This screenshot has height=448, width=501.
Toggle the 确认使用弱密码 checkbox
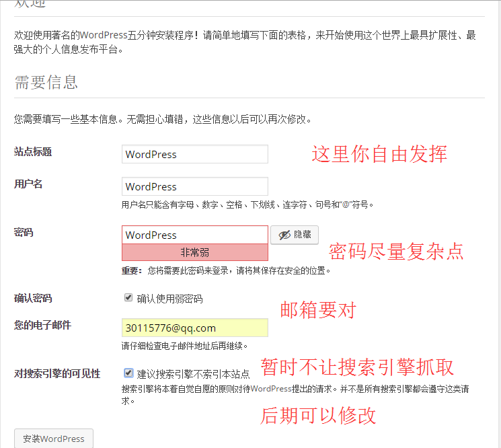click(x=128, y=297)
